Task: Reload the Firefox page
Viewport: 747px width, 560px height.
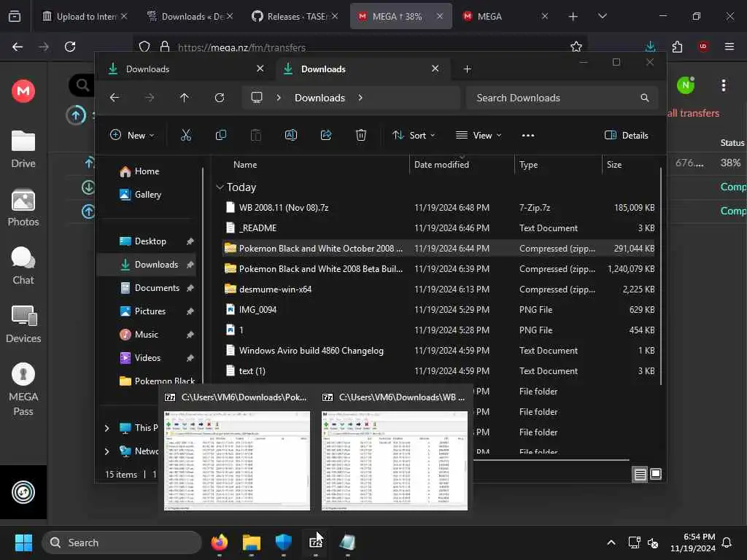Action: tap(70, 47)
